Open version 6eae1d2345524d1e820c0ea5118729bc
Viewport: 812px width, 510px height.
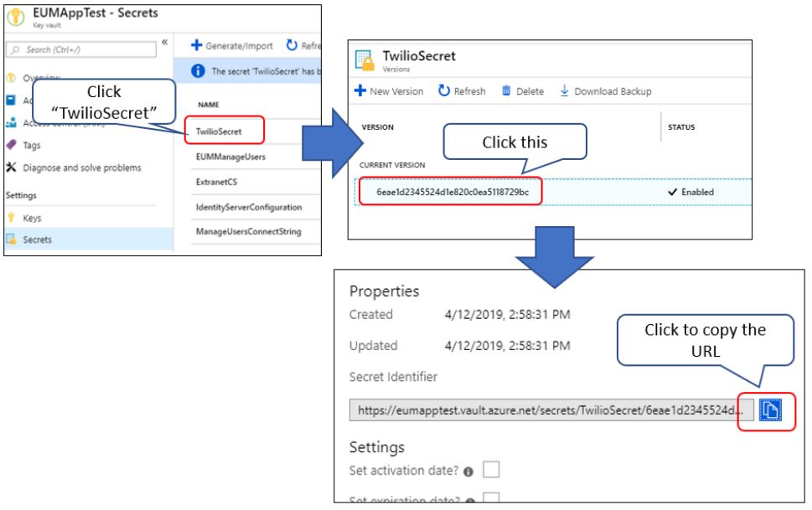(x=453, y=192)
